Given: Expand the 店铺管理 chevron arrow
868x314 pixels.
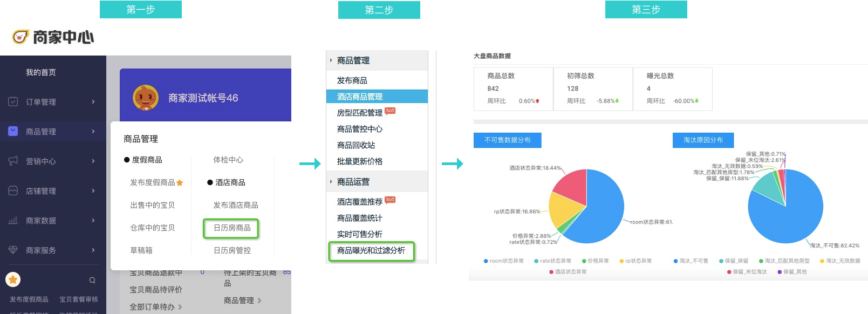Looking at the screenshot, I should tap(93, 190).
